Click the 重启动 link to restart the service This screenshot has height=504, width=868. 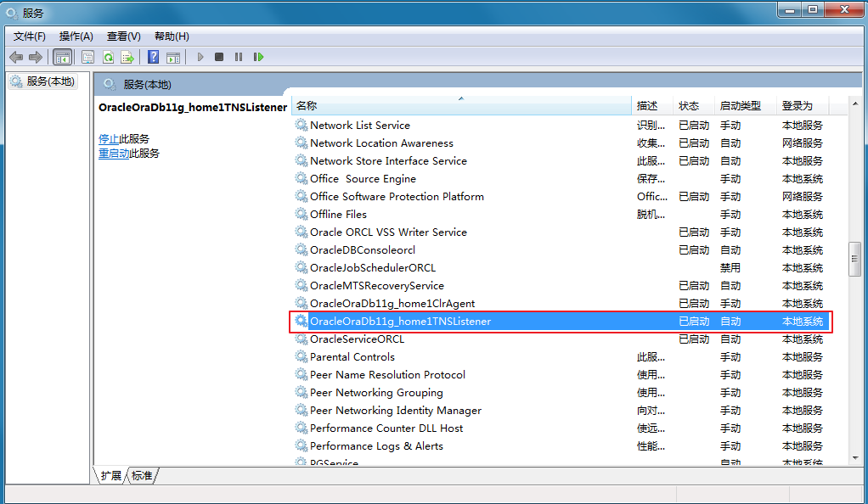[x=114, y=154]
